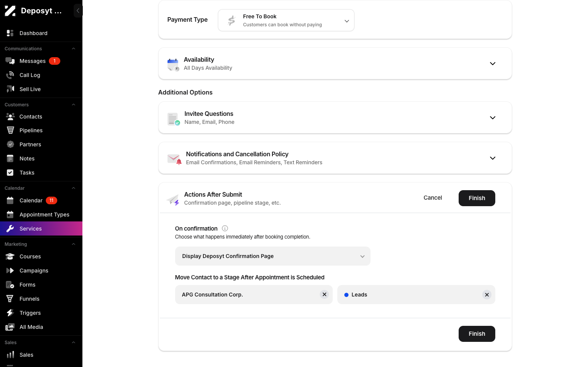Open the Payment Type dropdown
The width and height of the screenshot is (588, 367).
tap(286, 20)
